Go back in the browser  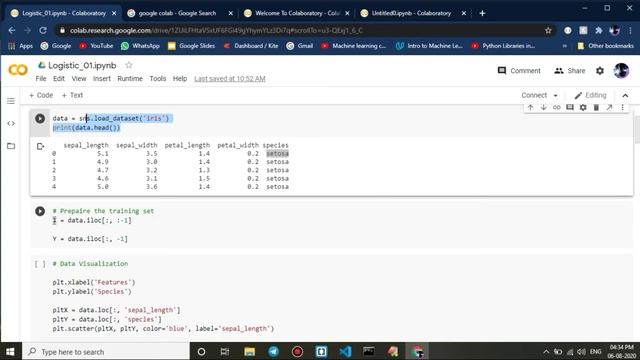click(11, 31)
